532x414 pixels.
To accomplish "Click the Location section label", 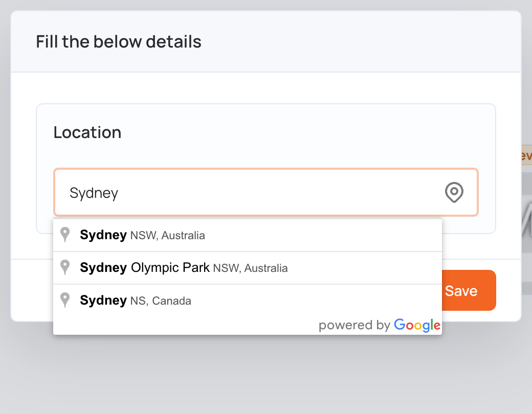I will (87, 132).
